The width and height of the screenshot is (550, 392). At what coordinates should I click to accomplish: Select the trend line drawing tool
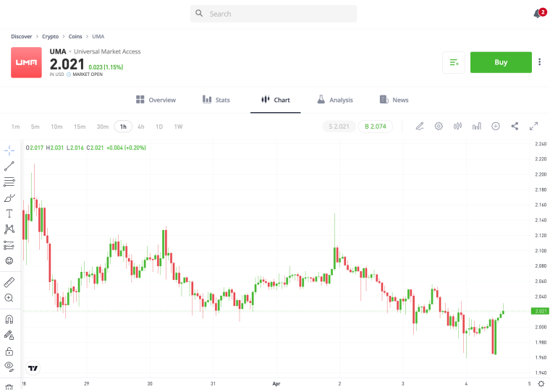point(9,166)
